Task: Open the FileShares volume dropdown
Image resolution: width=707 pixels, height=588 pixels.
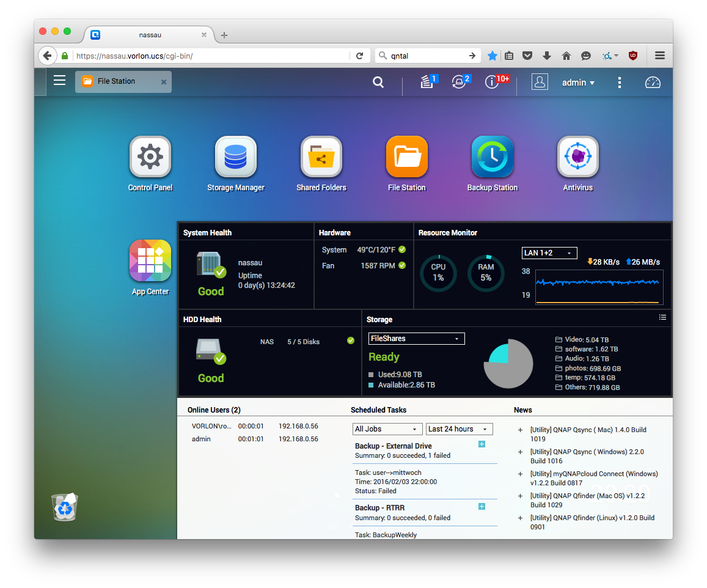Action: pyautogui.click(x=416, y=339)
